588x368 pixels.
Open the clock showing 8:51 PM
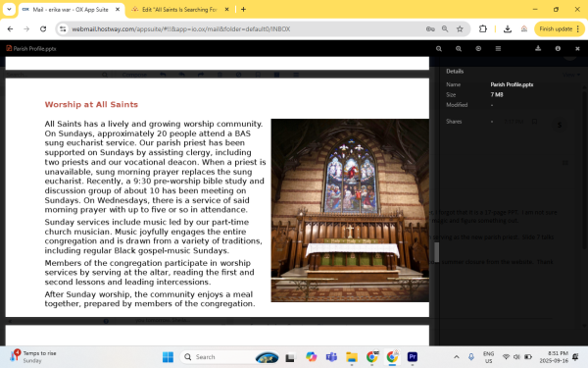pyautogui.click(x=554, y=357)
